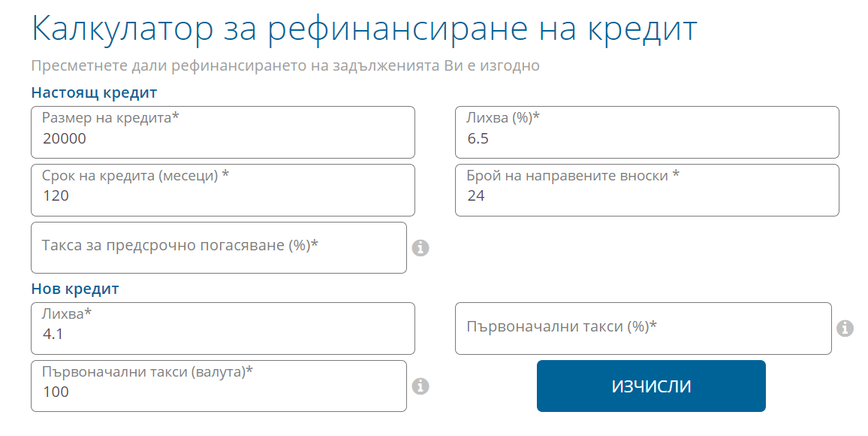This screenshot has width=868, height=436.
Task: Click the Нов кредит section heading
Action: [x=74, y=287]
